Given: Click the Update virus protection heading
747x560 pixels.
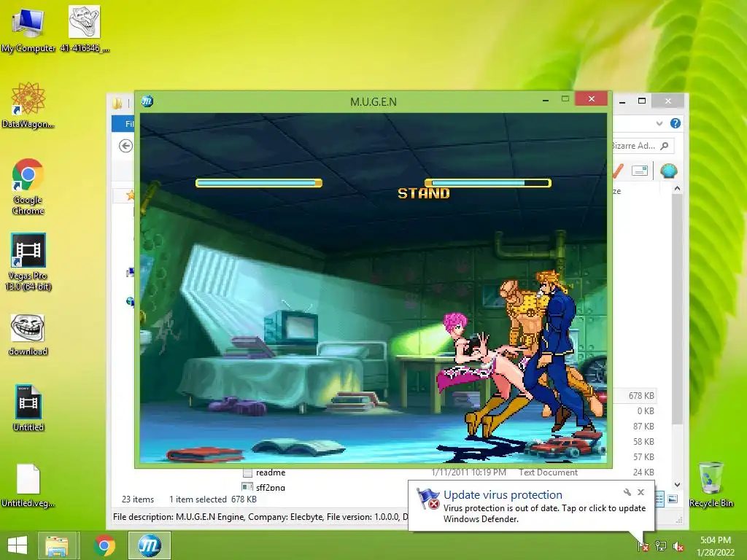Looking at the screenshot, I should [x=503, y=495].
